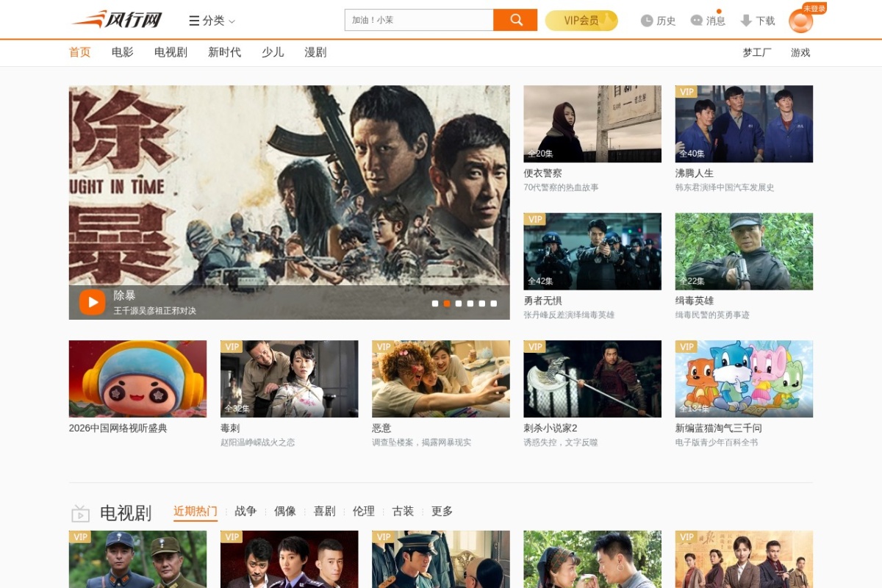Open the 便衣警察 show thumbnail
This screenshot has width=882, height=588.
pyautogui.click(x=592, y=123)
